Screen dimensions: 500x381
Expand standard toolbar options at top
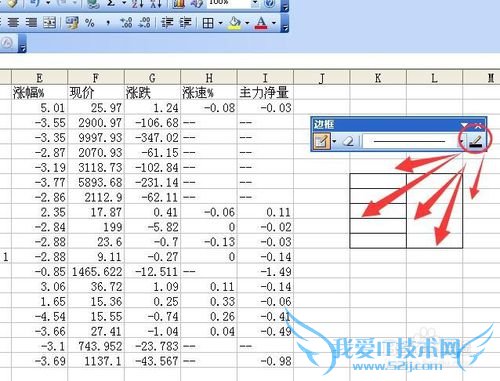[x=284, y=5]
